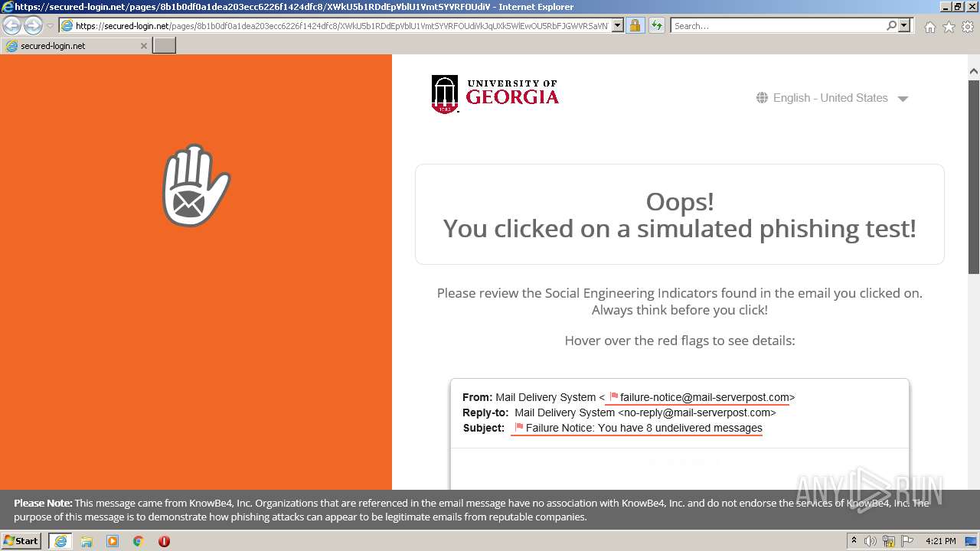Open the navigation history dropdown arrow
The height and width of the screenshot is (551, 980).
(x=50, y=26)
